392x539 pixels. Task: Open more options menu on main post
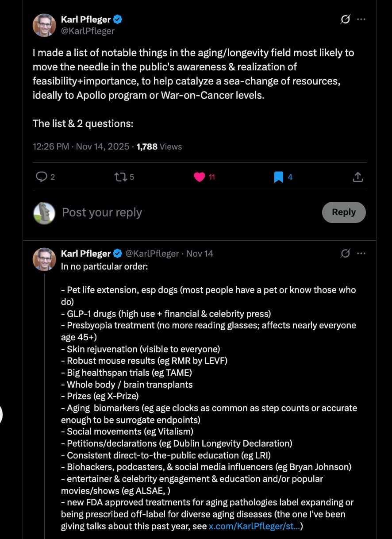(361, 19)
